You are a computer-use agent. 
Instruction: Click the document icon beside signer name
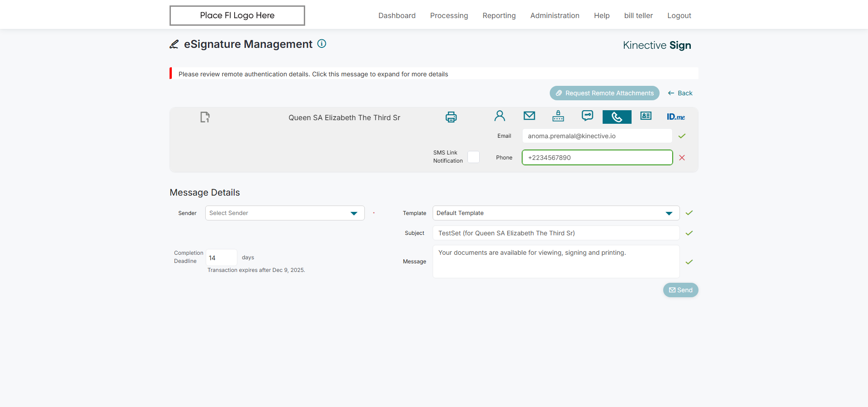(x=205, y=117)
